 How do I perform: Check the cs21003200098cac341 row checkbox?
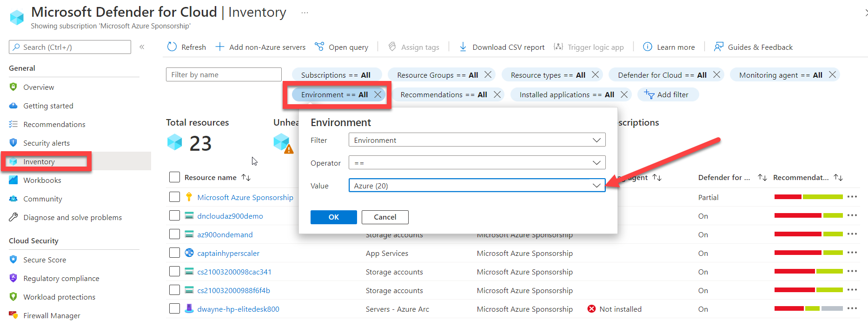[174, 271]
